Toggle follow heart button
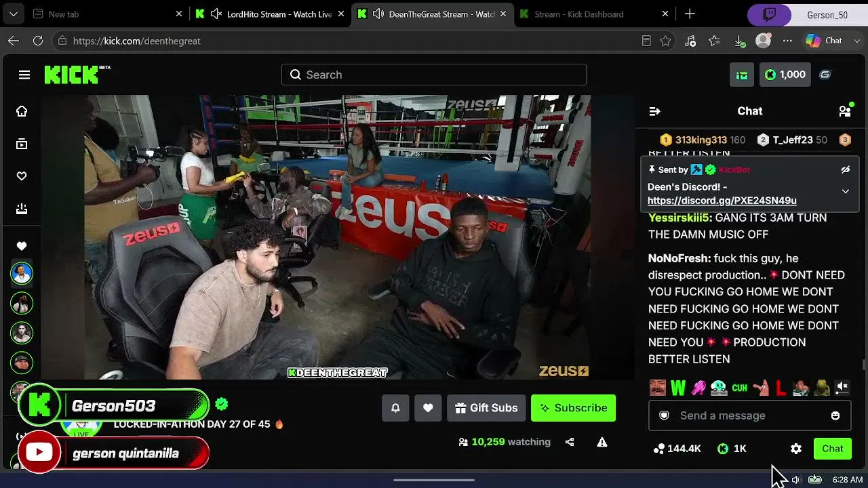The width and height of the screenshot is (868, 488). (x=428, y=408)
